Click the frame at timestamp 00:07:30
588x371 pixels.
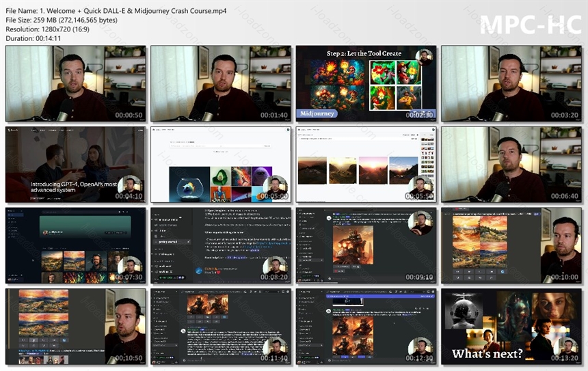(x=75, y=245)
